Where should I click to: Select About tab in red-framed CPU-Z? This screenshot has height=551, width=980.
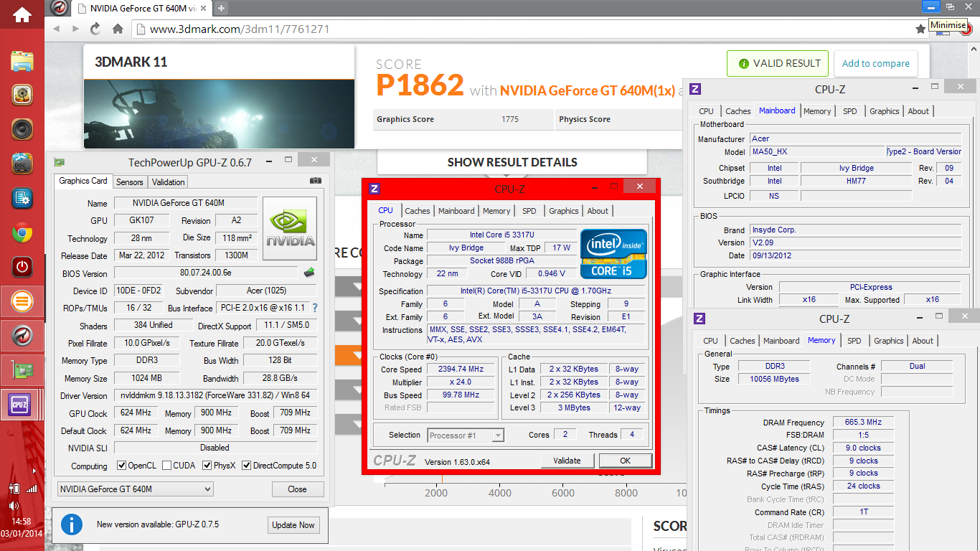click(598, 211)
